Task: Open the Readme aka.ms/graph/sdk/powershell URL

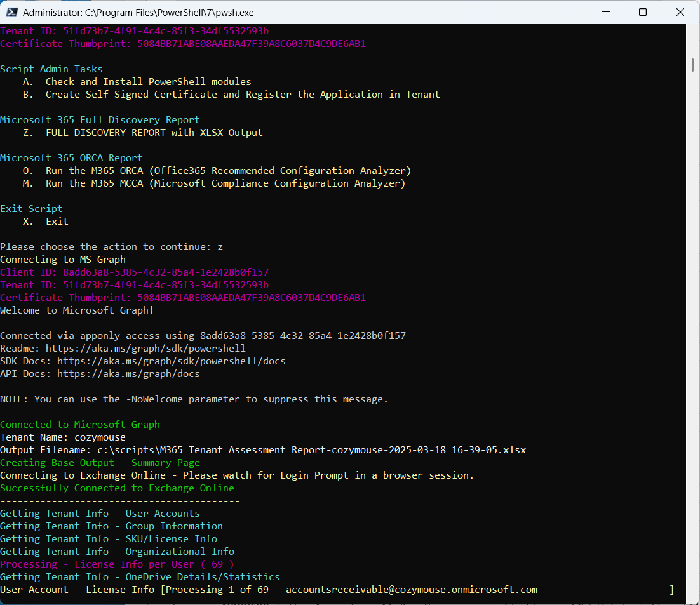Action: [x=147, y=349]
